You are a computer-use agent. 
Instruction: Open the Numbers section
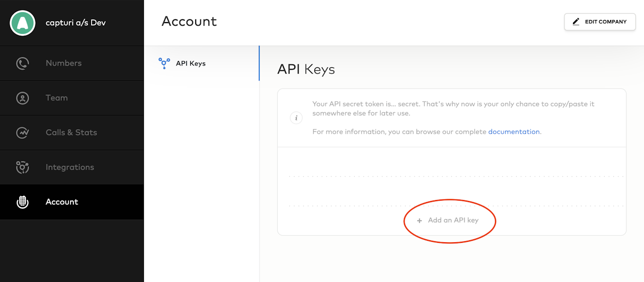(63, 63)
